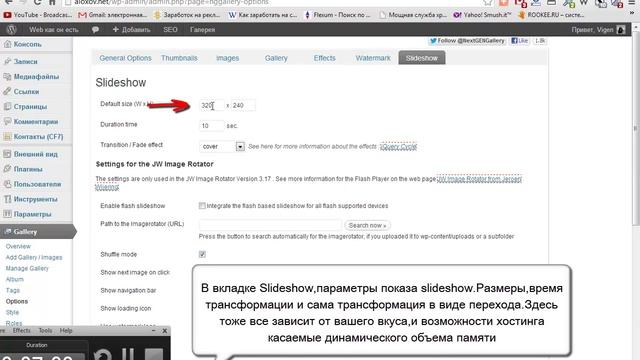The height and width of the screenshot is (360, 640).
Task: Click the Search now button
Action: click(x=367, y=225)
